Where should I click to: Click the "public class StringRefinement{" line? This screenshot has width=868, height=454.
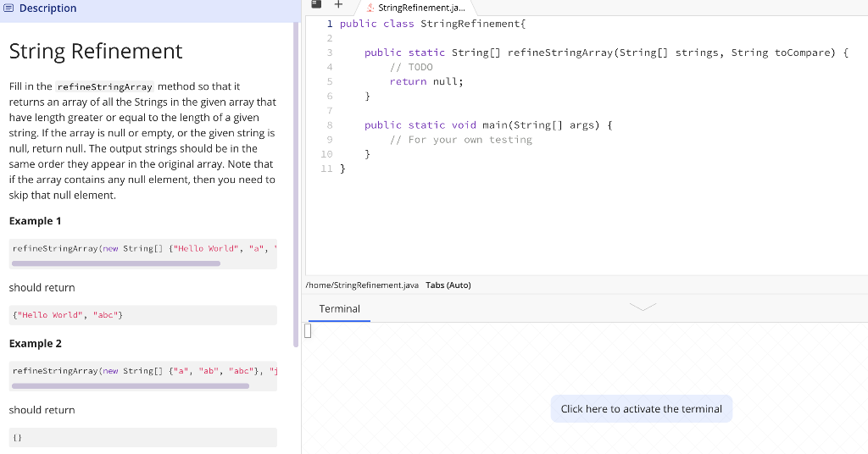point(432,24)
